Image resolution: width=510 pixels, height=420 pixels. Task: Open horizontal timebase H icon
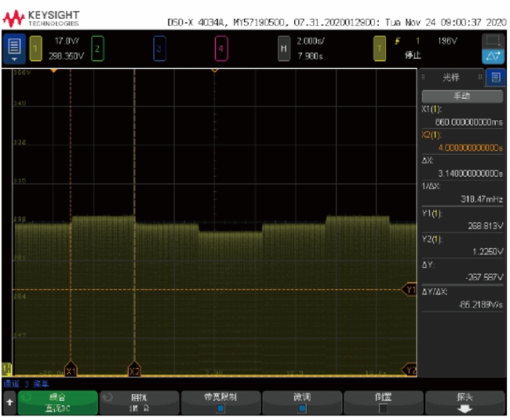coord(283,49)
